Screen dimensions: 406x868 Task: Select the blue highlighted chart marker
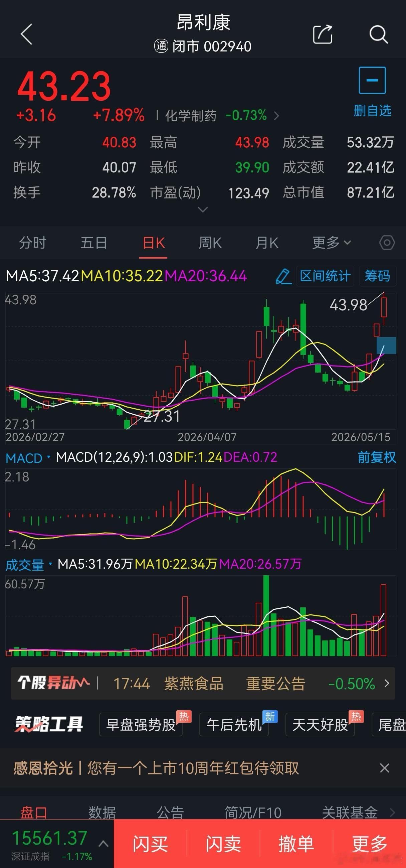(x=386, y=345)
